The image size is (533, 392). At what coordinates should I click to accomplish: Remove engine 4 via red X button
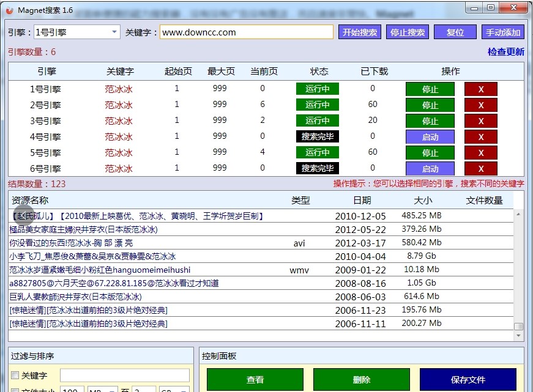pyautogui.click(x=480, y=137)
